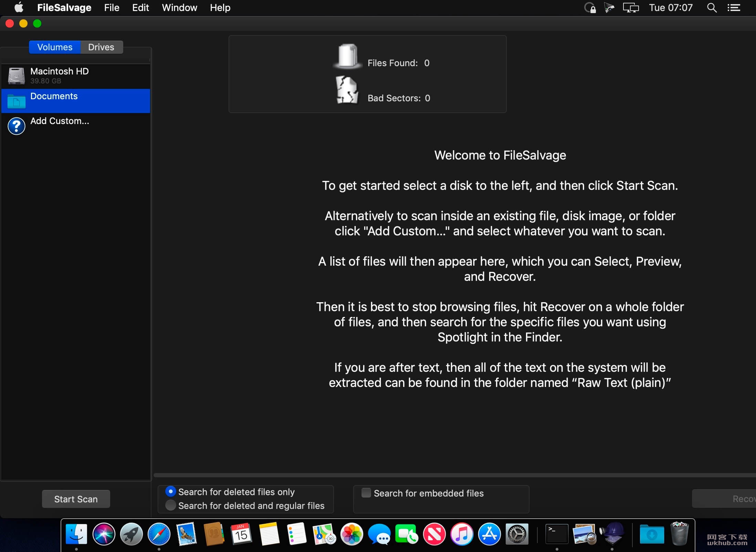
Task: Click the Documents text label in sidebar
Action: click(x=54, y=96)
